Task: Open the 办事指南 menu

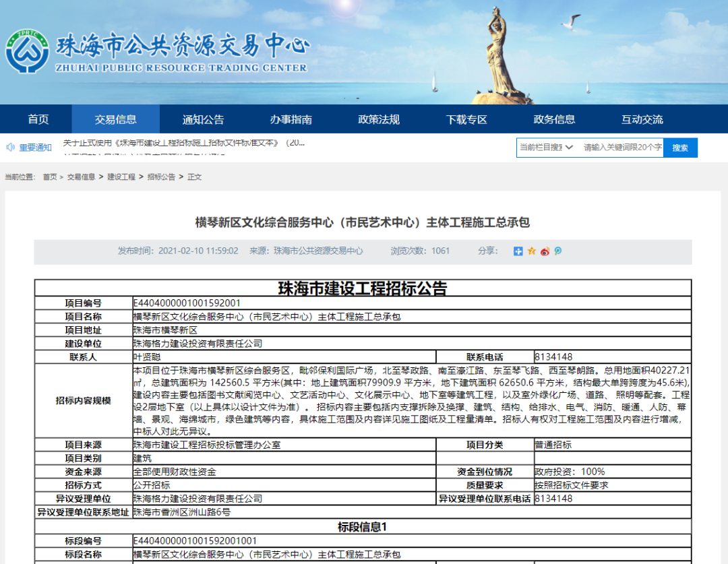Action: [291, 119]
